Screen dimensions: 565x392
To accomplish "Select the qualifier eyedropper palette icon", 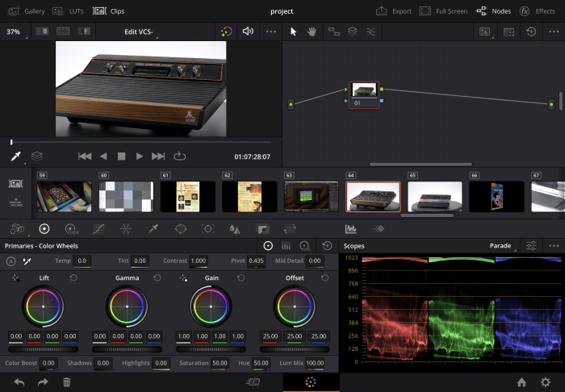I will point(153,229).
